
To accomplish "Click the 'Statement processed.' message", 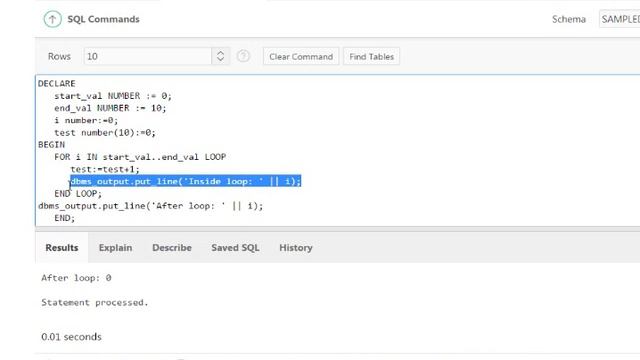I will pos(95,302).
